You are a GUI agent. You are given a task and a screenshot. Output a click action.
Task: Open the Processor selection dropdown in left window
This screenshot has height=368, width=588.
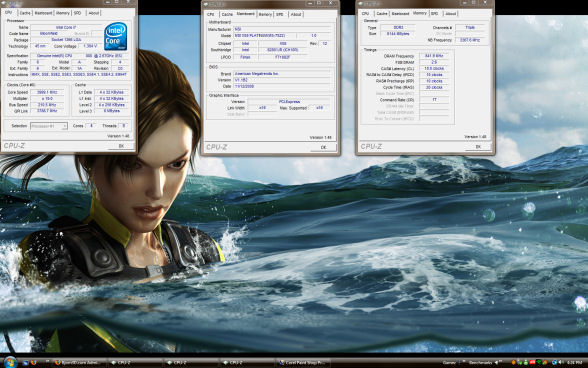(x=49, y=126)
